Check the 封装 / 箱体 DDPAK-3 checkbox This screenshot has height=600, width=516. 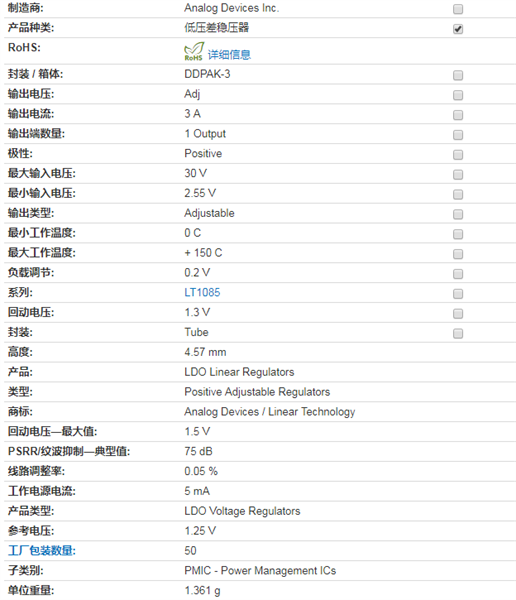[458, 75]
